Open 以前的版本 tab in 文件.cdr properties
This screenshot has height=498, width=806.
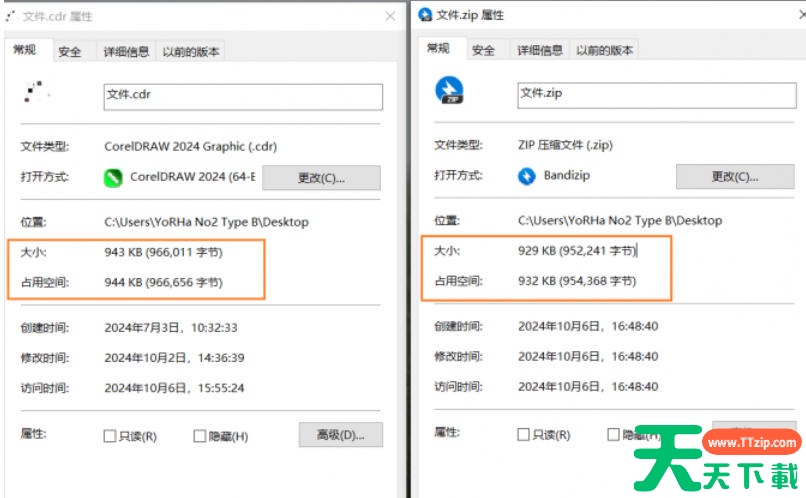click(191, 51)
